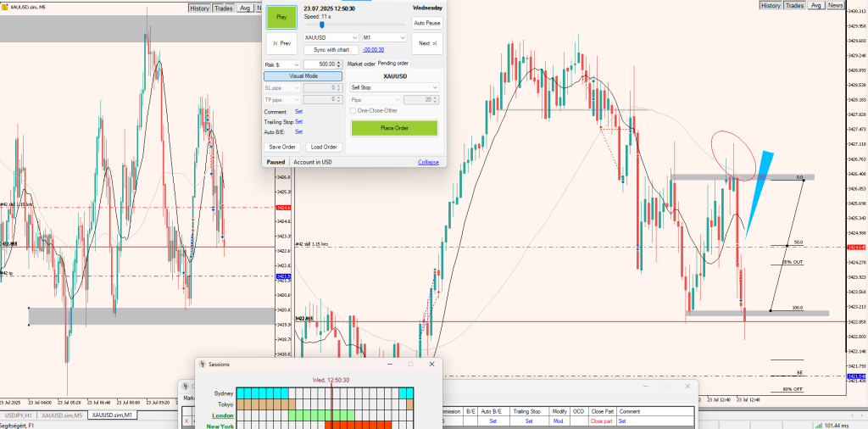The width and height of the screenshot is (868, 429).
Task: Toggle Visual Mode
Action: point(303,75)
